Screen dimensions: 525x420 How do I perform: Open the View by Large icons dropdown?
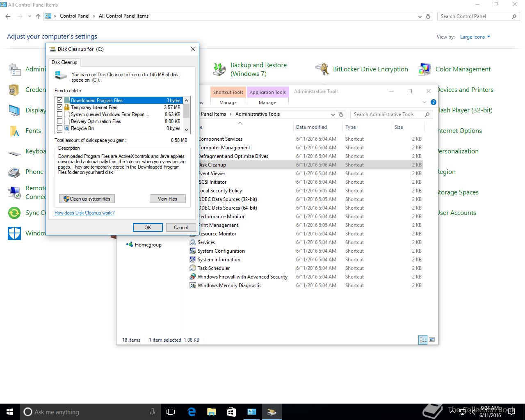point(475,37)
